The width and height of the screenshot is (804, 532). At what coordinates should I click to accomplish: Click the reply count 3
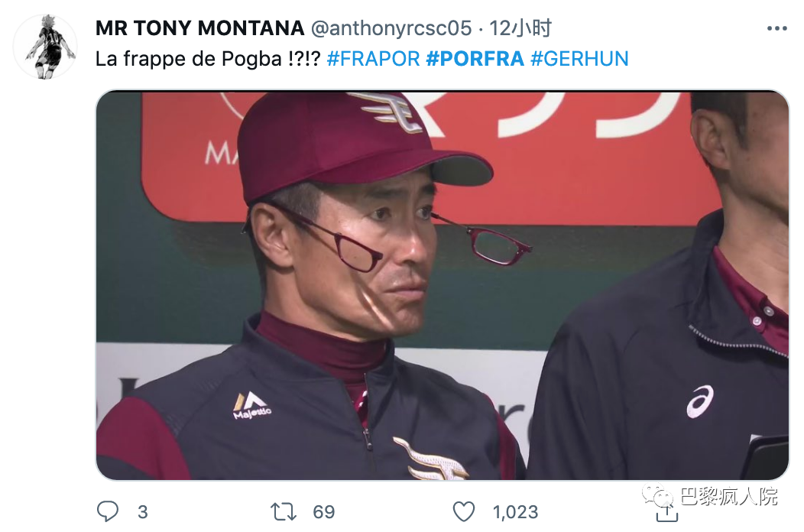[x=142, y=511]
